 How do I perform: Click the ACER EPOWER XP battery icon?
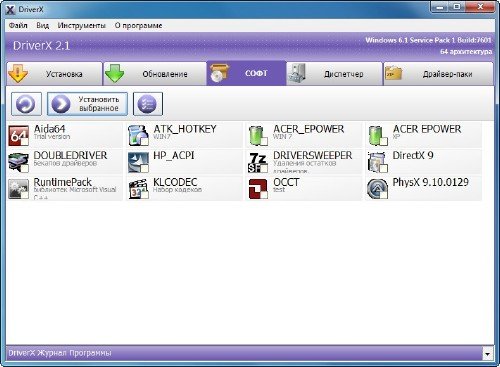[378, 135]
